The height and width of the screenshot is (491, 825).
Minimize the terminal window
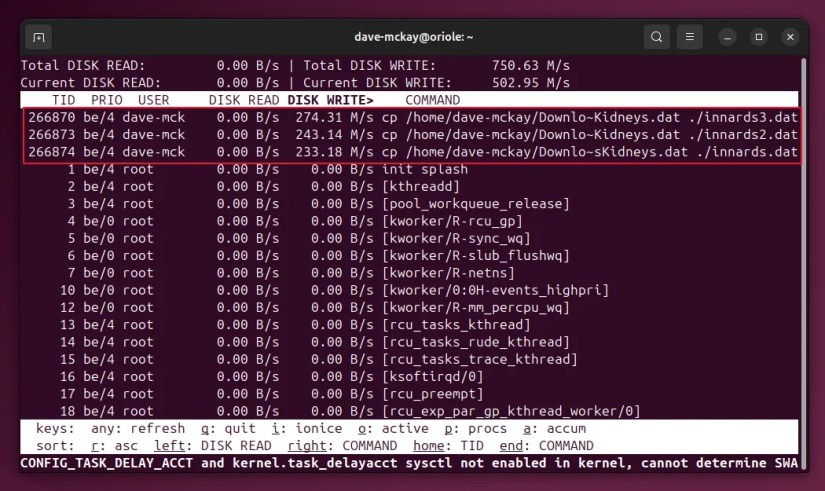[727, 37]
